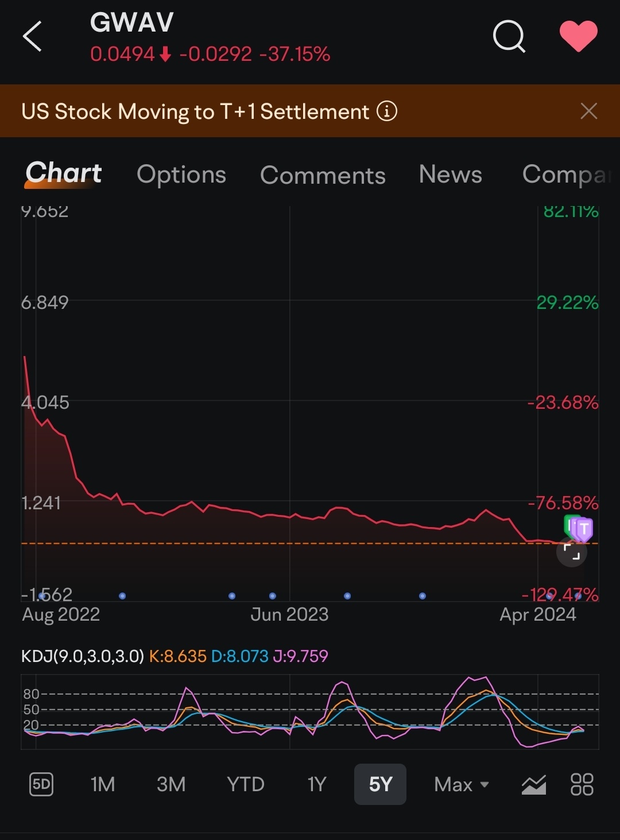Switch to the Options tab
This screenshot has height=840, width=620.
(x=181, y=175)
